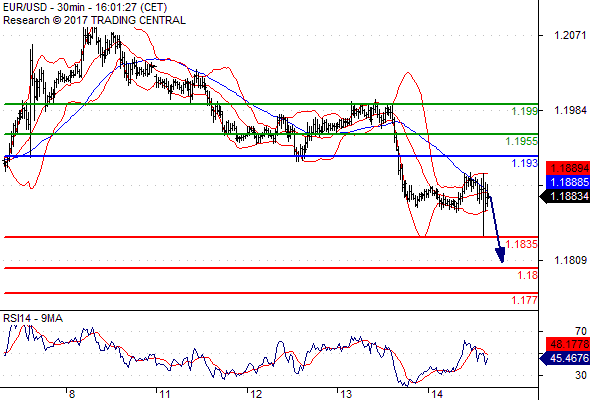Click the red 1.1835 support label
Screen dimensions: 590x400
pyautogui.click(x=522, y=244)
